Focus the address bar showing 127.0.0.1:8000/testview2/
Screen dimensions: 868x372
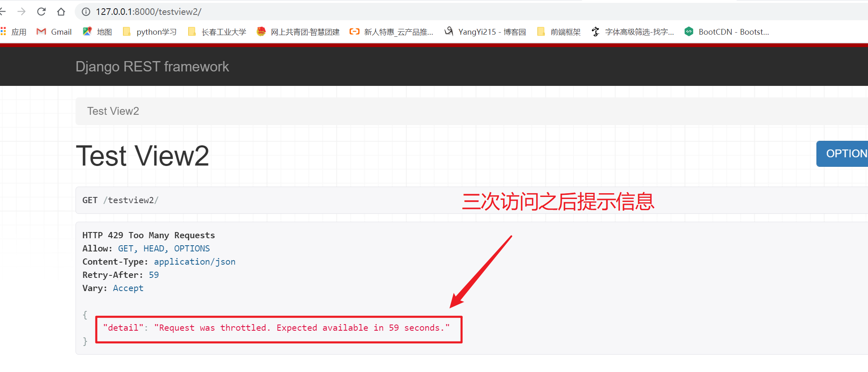click(x=471, y=12)
